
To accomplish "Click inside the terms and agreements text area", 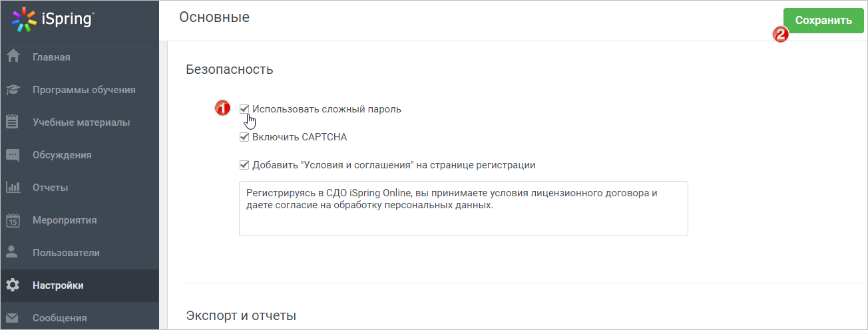I will [463, 208].
